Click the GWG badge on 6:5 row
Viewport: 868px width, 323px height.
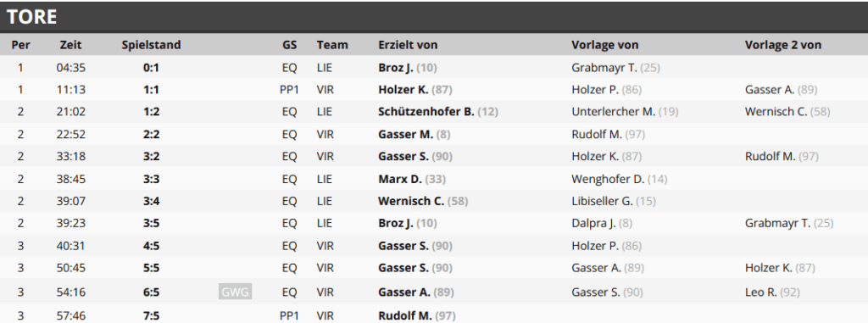pos(235,292)
